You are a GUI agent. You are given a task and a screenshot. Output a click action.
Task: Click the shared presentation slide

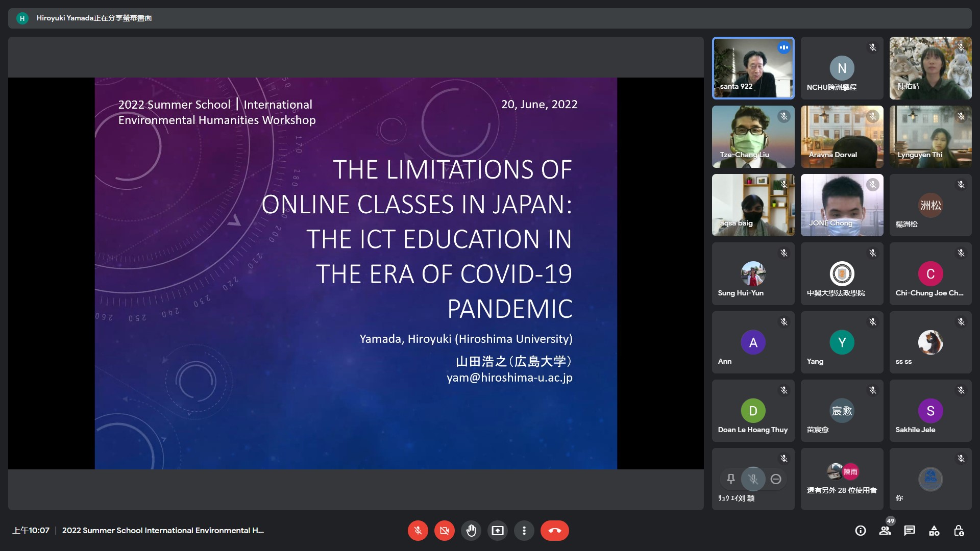tap(356, 273)
